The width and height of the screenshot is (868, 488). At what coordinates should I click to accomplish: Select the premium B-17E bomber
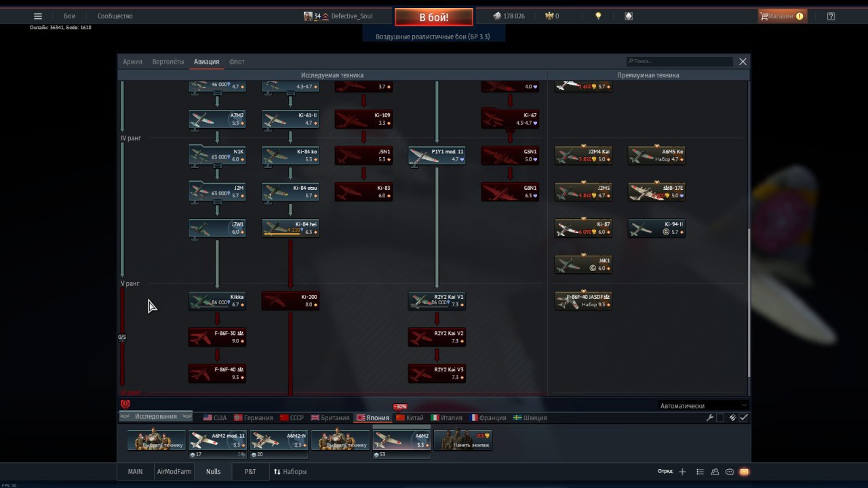656,192
